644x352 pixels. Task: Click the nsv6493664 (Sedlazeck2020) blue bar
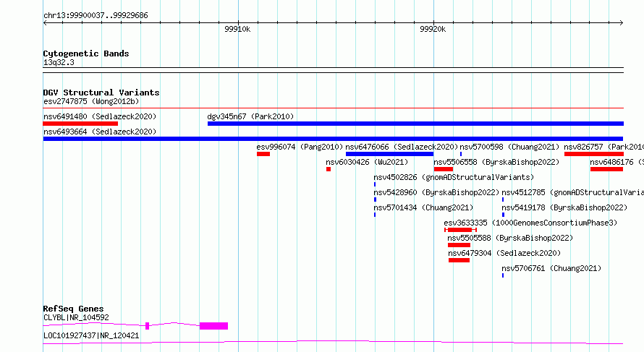[x=333, y=139]
